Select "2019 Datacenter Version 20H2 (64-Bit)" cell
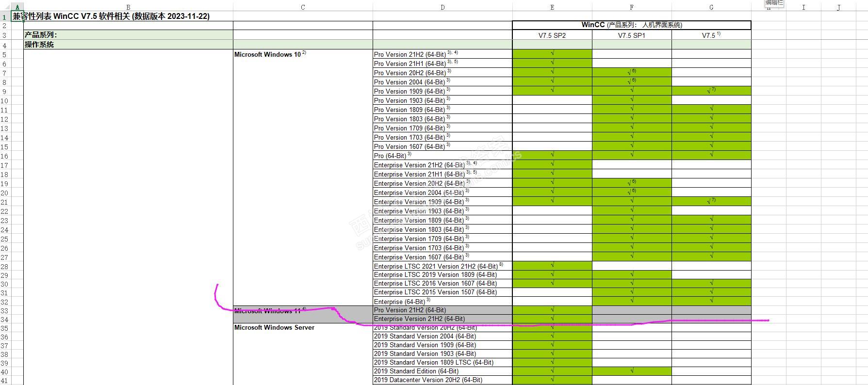This screenshot has width=868, height=385. point(442,380)
